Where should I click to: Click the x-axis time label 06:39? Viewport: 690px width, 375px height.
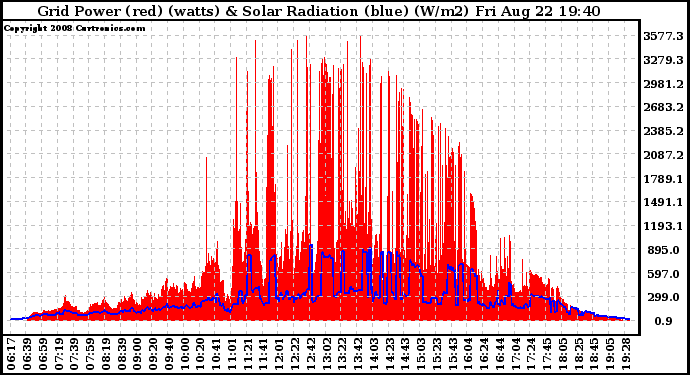click(x=27, y=354)
